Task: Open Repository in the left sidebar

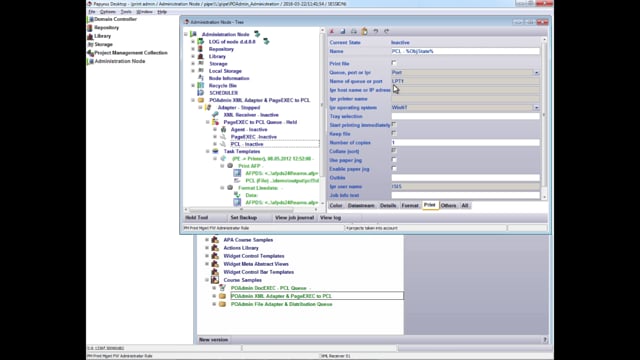Action: pos(107,28)
